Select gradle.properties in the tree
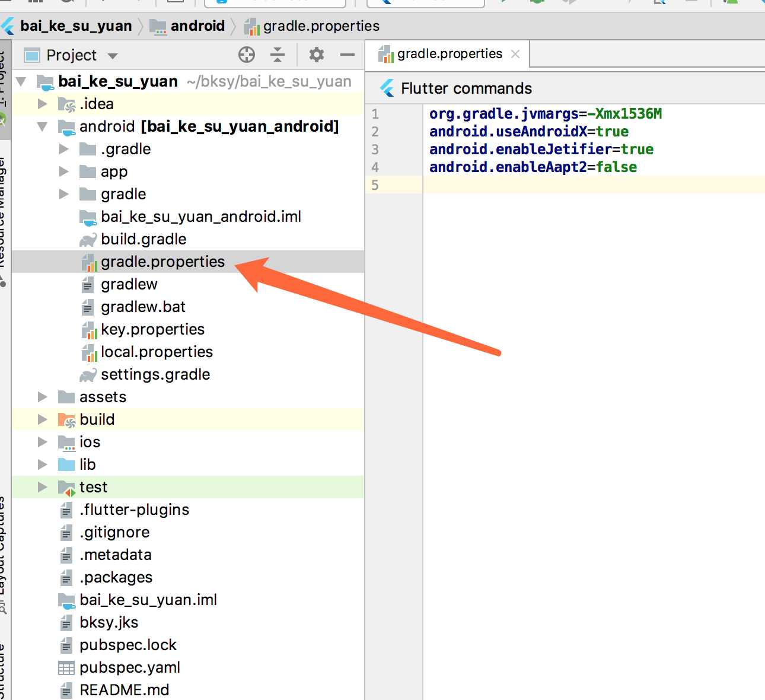 pos(162,262)
